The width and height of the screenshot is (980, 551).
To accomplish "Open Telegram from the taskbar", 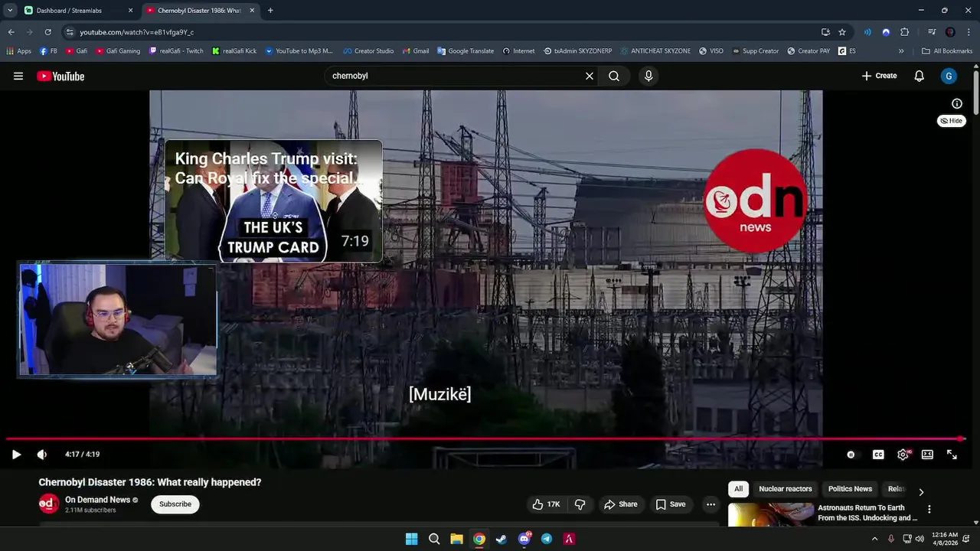I will [x=547, y=539].
